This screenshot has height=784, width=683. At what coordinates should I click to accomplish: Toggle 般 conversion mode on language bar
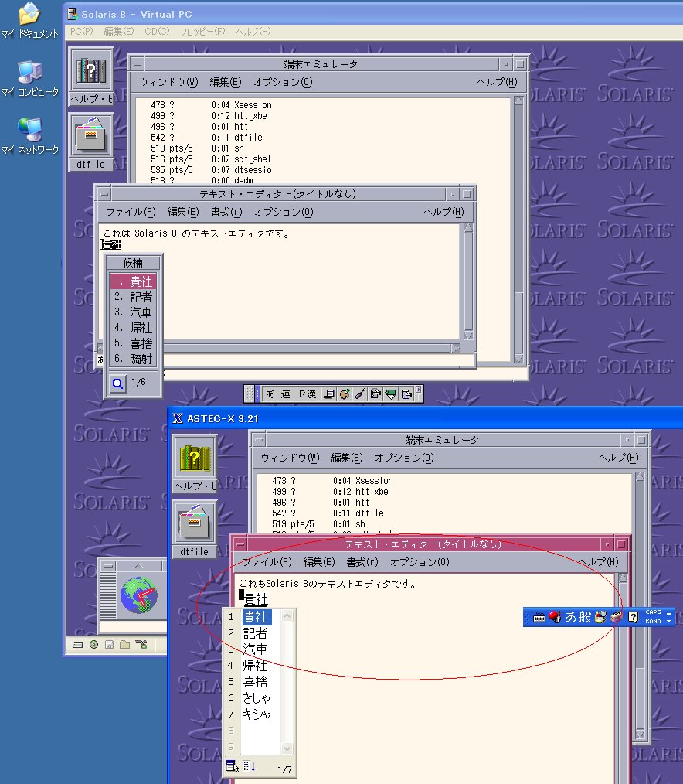tap(585, 617)
